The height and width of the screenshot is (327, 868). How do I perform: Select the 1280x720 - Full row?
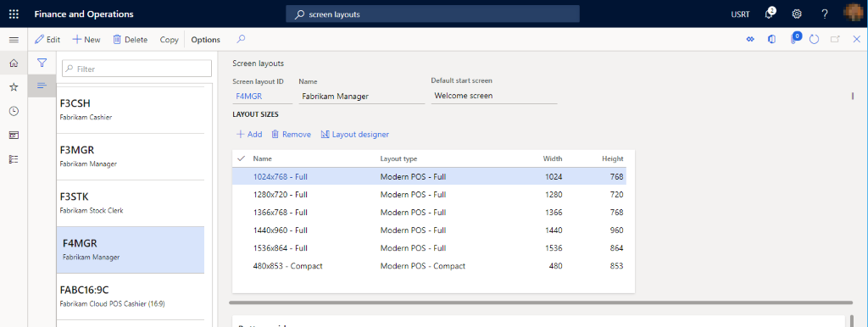(x=430, y=195)
